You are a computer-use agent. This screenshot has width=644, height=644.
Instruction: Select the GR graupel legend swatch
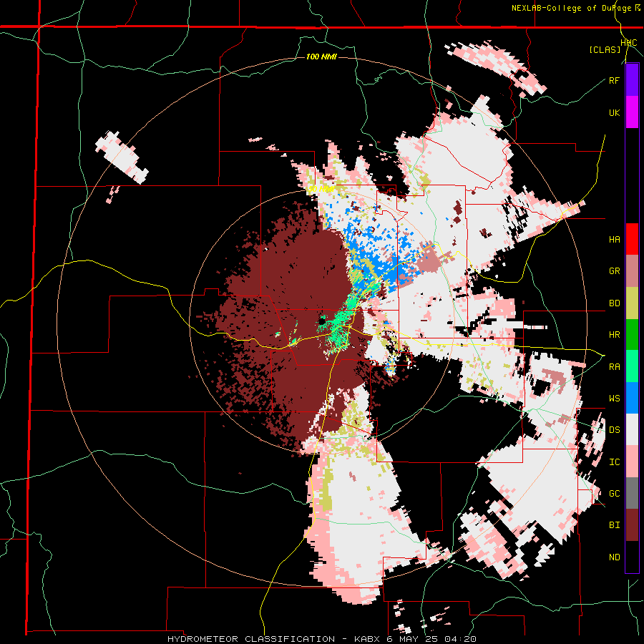632,271
